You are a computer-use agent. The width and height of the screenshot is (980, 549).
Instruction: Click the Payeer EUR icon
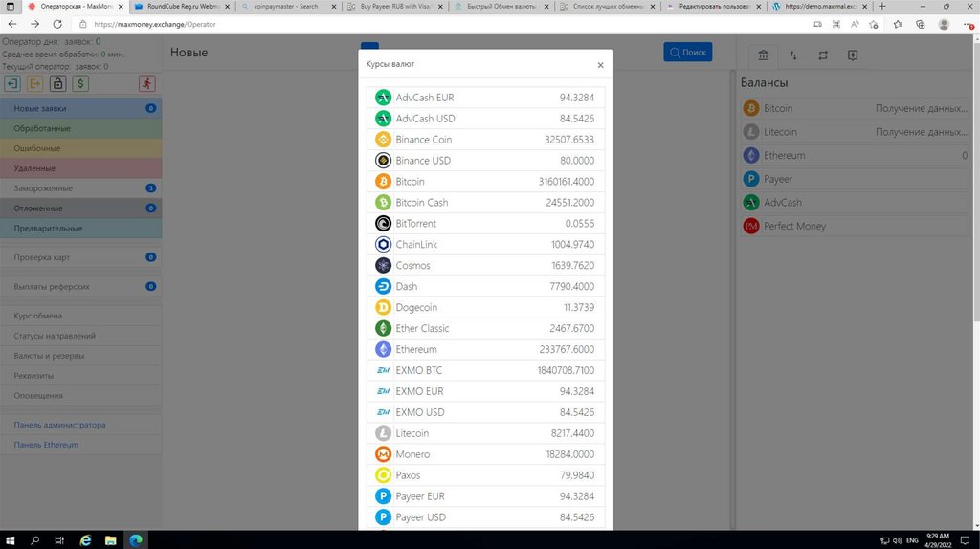383,495
